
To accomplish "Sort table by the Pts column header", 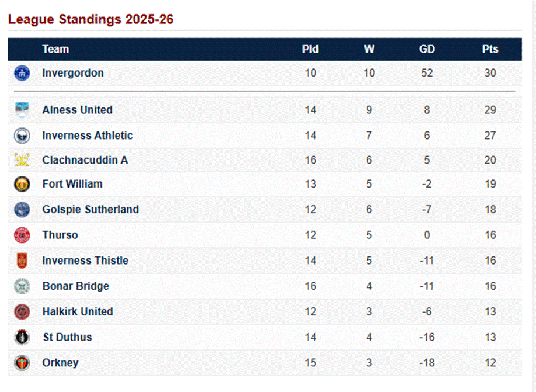I will click(x=490, y=49).
